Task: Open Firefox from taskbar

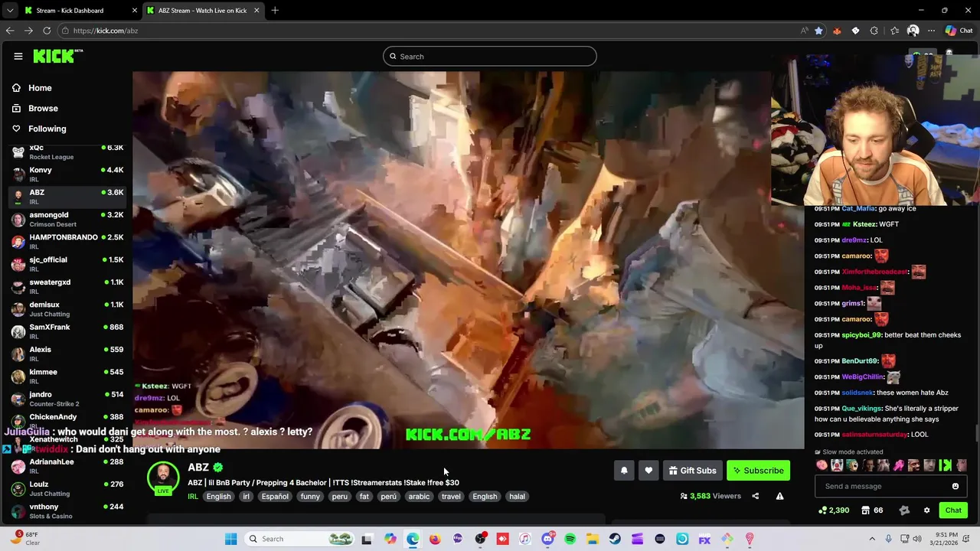Action: click(435, 539)
